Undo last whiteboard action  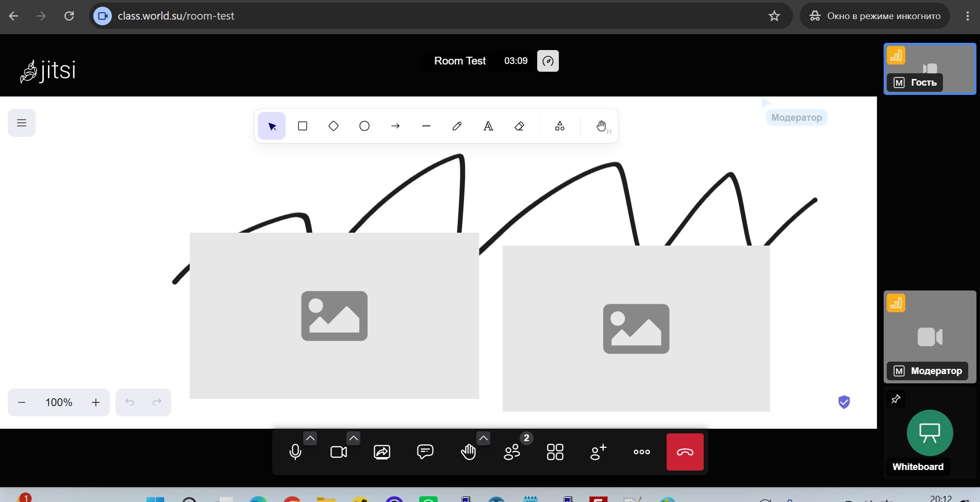[x=130, y=402]
